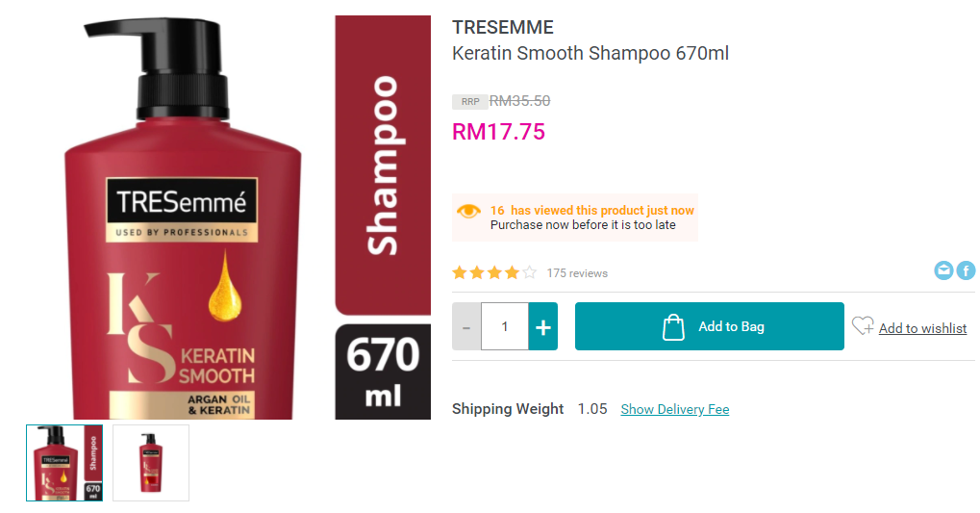The width and height of the screenshot is (980, 513).
Task: Show Delivery Fee details
Action: point(675,409)
